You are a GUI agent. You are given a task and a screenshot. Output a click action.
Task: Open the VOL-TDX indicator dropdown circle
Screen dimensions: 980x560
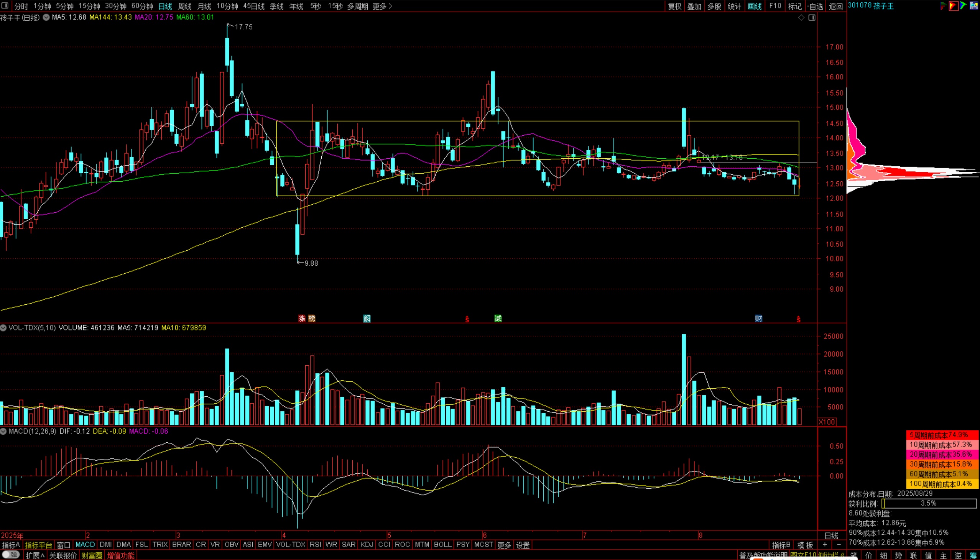pos(3,328)
